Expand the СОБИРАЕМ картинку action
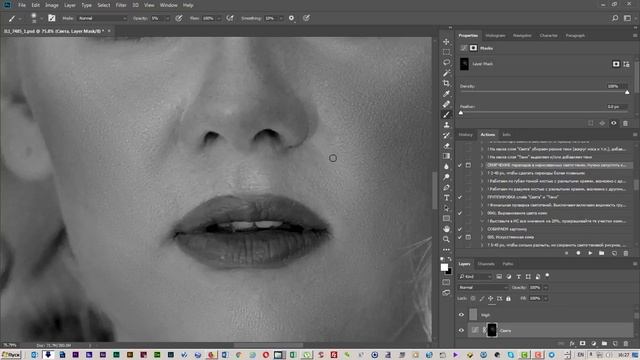Screen dimensions: 640x360 click(x=482, y=229)
